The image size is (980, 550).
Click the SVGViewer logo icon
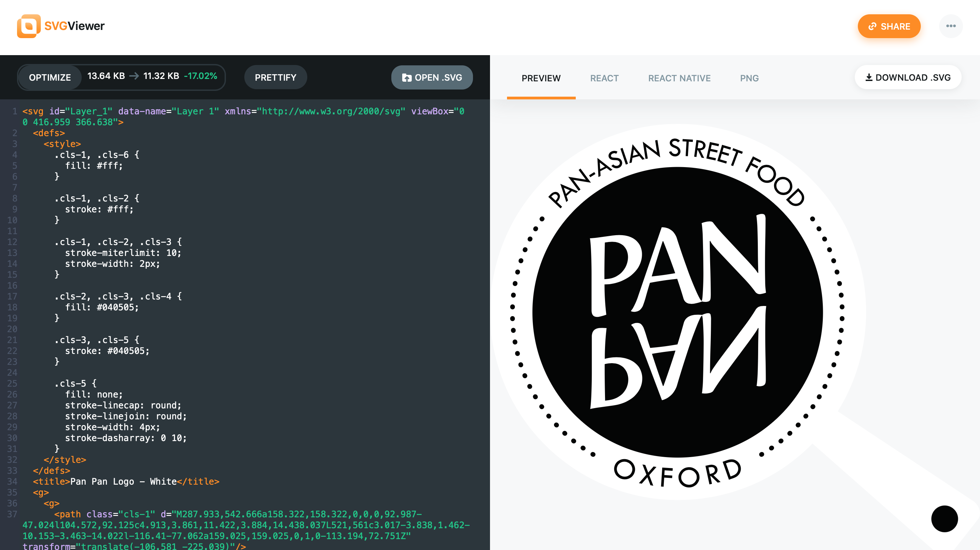[29, 26]
